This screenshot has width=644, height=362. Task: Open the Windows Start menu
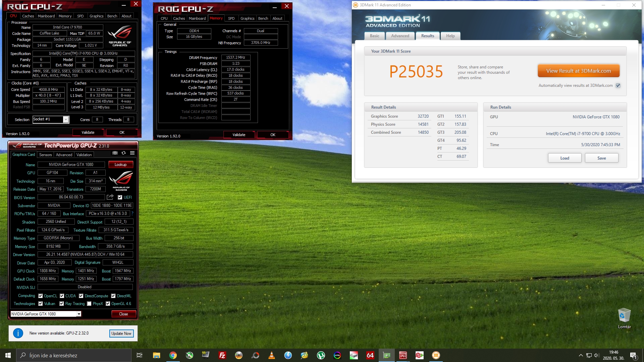point(8,355)
